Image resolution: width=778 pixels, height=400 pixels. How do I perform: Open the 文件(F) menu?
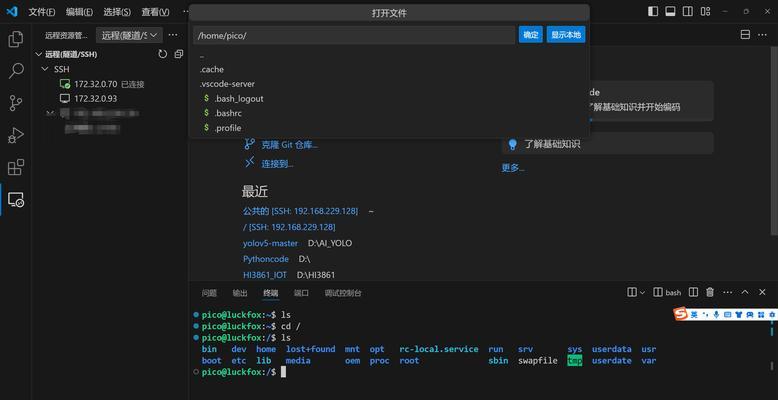click(x=42, y=12)
